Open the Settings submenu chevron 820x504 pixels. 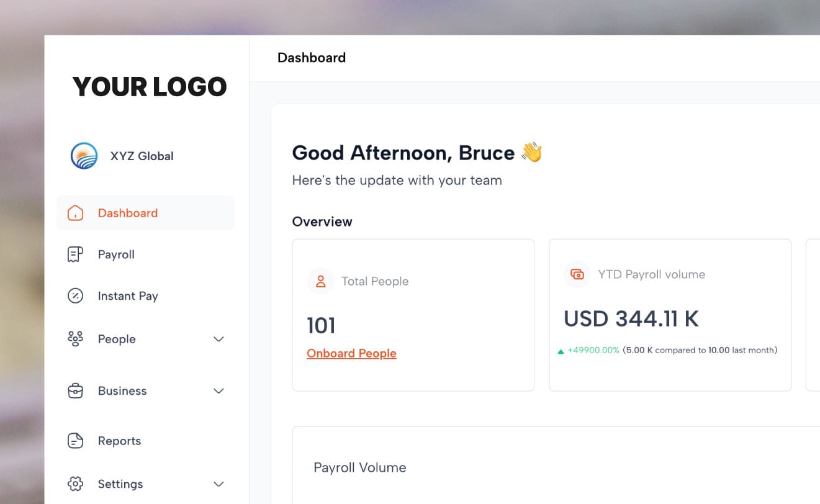(218, 484)
